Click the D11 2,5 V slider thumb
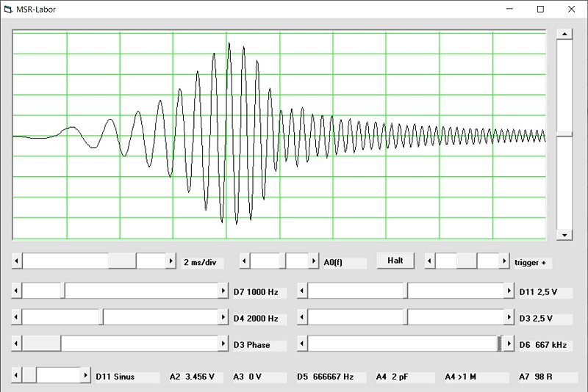The width and height of the screenshot is (588, 392). click(x=405, y=291)
